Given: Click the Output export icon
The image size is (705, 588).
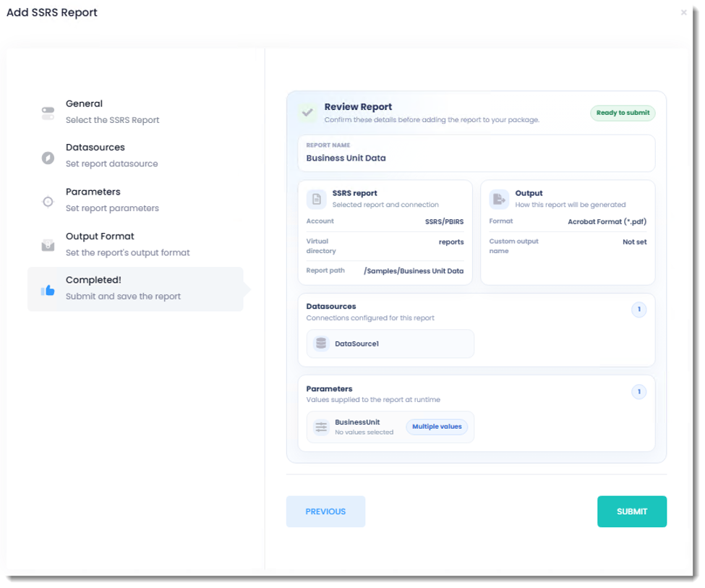Looking at the screenshot, I should click(499, 199).
